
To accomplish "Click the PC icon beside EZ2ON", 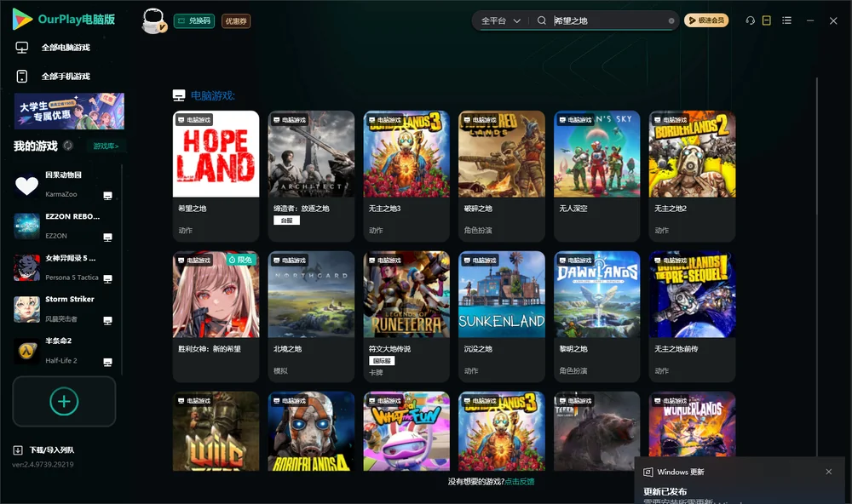I will pyautogui.click(x=107, y=238).
